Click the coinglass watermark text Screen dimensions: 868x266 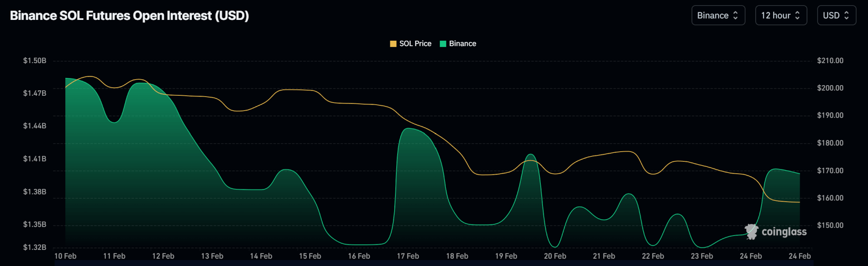coord(784,232)
